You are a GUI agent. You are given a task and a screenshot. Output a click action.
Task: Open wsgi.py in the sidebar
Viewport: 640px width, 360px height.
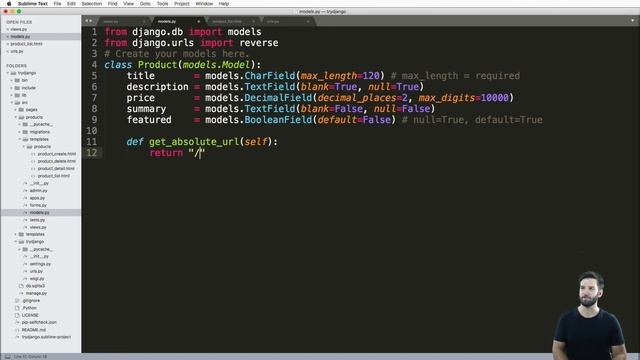(37, 279)
